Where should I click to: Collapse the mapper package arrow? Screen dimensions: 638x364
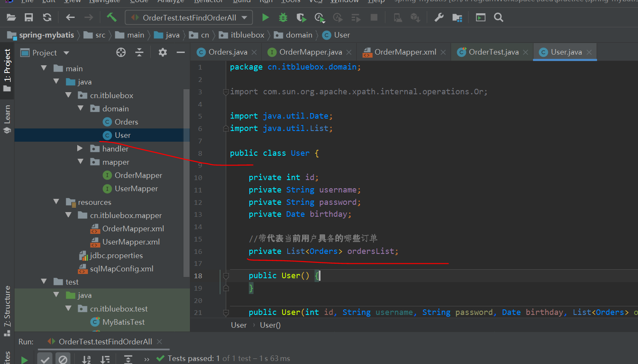tap(81, 162)
